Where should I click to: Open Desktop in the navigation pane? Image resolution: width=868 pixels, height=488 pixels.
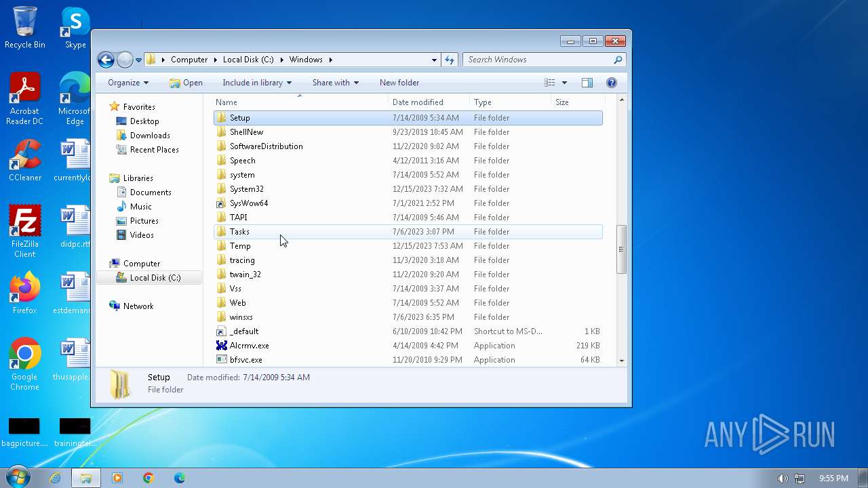[x=144, y=121]
